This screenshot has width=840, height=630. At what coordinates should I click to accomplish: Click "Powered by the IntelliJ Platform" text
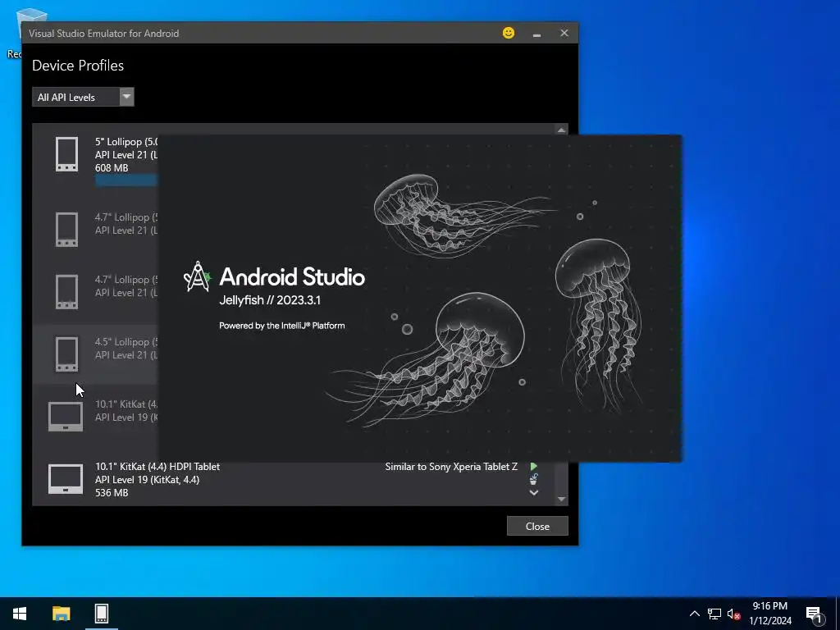[282, 326]
